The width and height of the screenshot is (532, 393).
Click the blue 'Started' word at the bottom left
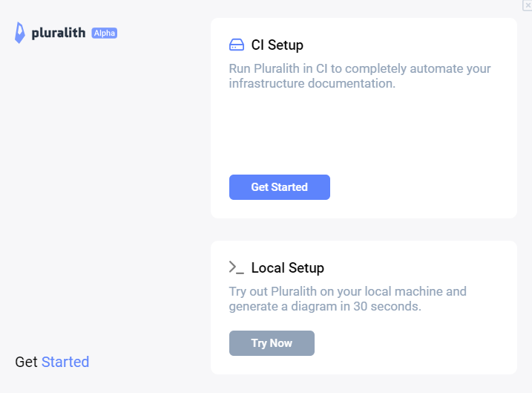point(65,362)
